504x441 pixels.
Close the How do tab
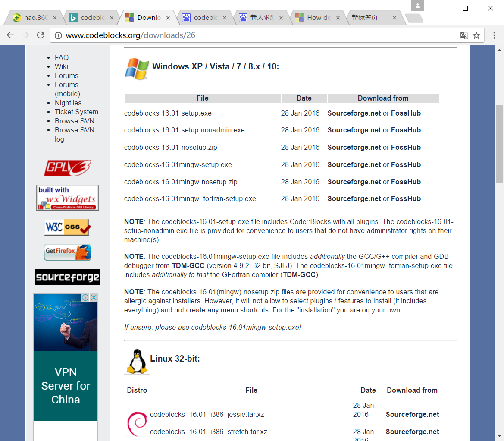pyautogui.click(x=338, y=18)
